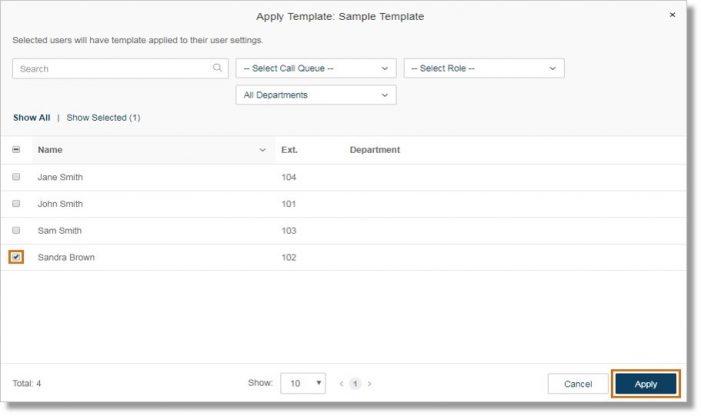This screenshot has width=701, height=416.
Task: Click extension 101
Action: pos(289,204)
